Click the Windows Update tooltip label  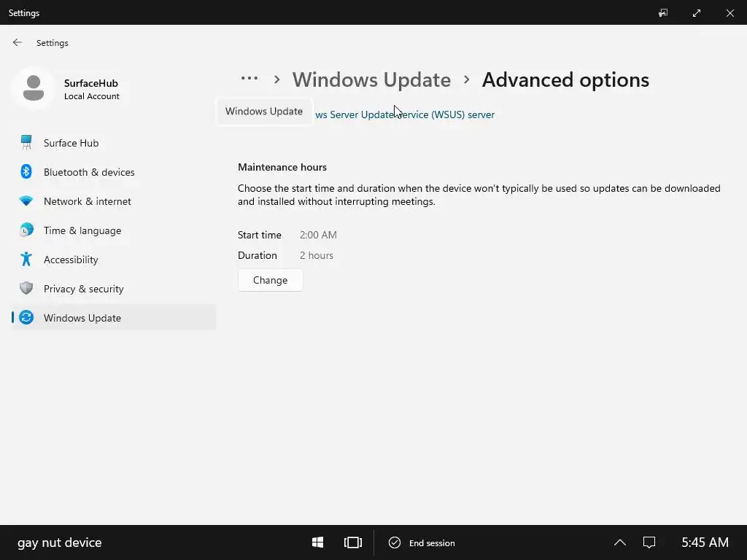pyautogui.click(x=264, y=112)
